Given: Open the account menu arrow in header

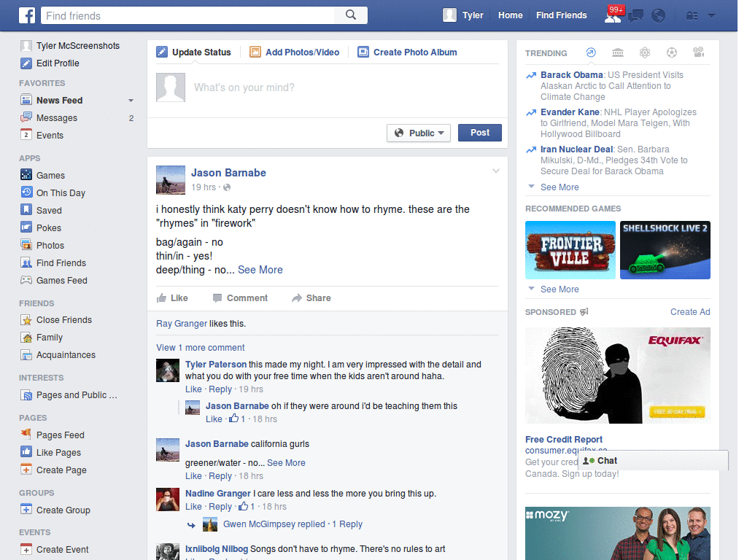Looking at the screenshot, I should pos(711,15).
